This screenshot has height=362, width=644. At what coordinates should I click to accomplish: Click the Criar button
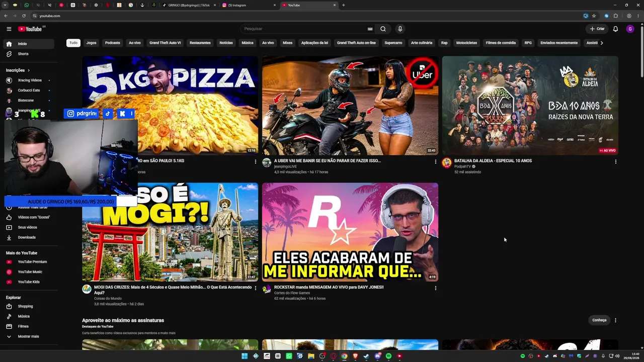click(x=597, y=29)
